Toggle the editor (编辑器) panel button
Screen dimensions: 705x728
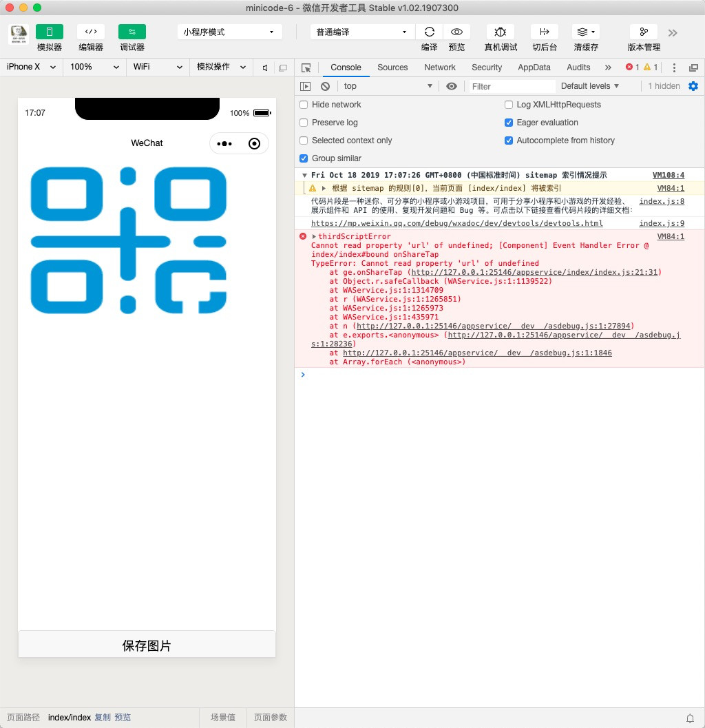point(90,32)
